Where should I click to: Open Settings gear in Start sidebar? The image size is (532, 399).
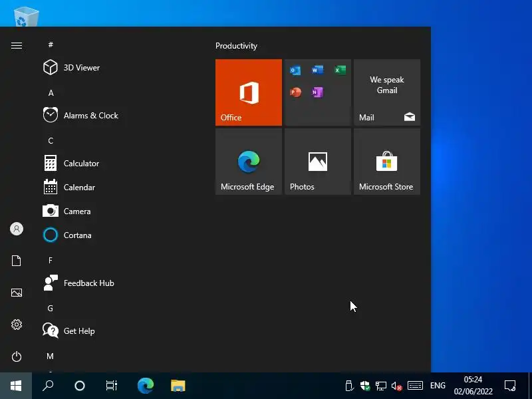pyautogui.click(x=16, y=325)
